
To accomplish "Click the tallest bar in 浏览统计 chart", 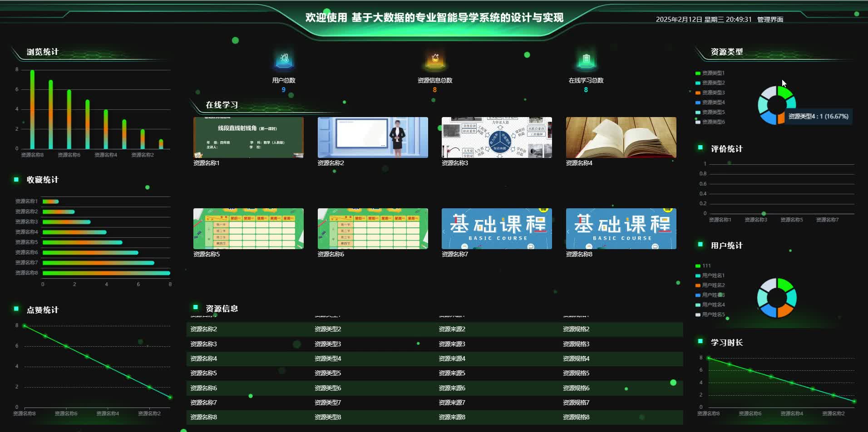I will [x=32, y=109].
